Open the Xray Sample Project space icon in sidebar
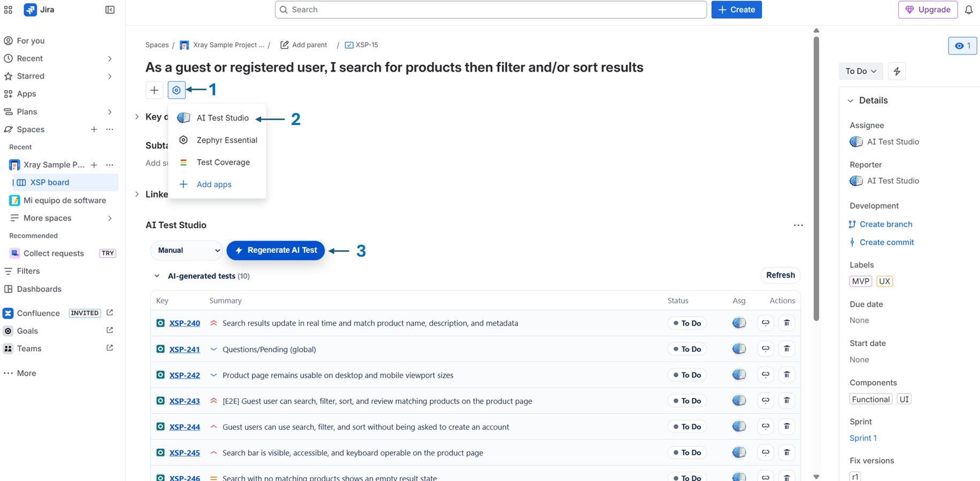This screenshot has width=980, height=481. (14, 165)
